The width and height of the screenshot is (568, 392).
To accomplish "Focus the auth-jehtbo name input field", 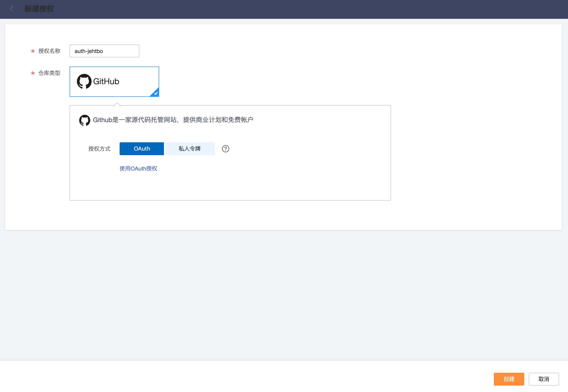I will [104, 51].
